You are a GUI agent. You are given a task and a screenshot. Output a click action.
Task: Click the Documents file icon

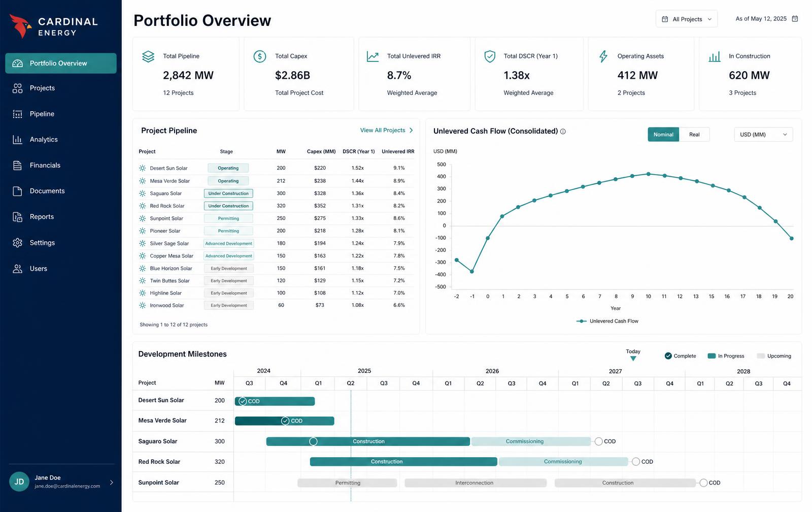[x=18, y=191]
